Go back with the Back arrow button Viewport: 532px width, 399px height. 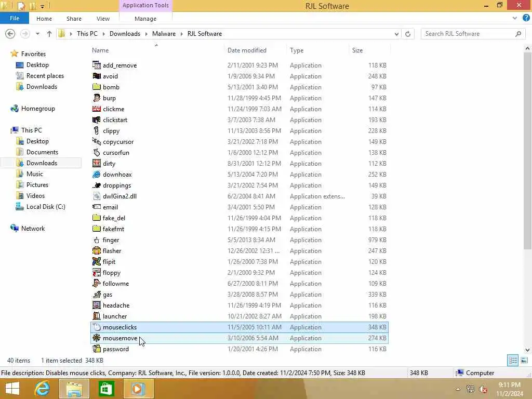coord(10,34)
